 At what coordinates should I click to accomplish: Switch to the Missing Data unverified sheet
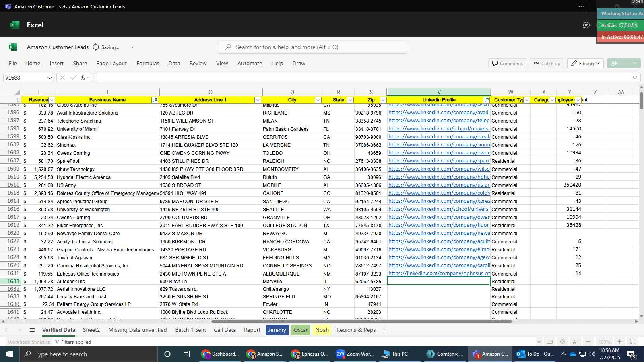tap(138, 330)
